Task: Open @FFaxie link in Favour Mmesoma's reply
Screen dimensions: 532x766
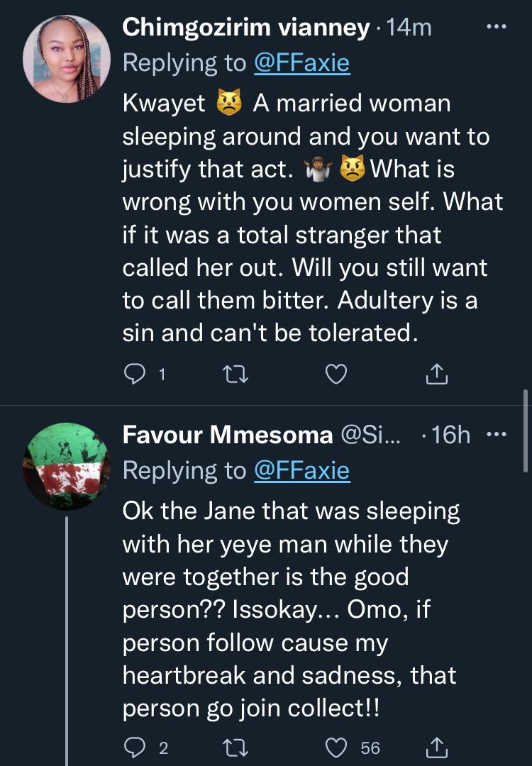Action: tap(302, 470)
